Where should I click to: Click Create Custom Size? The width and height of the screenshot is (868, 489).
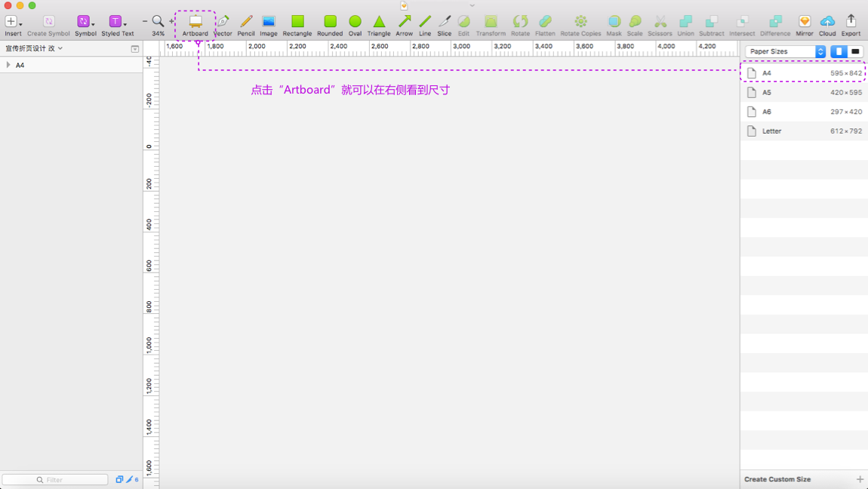coord(777,480)
